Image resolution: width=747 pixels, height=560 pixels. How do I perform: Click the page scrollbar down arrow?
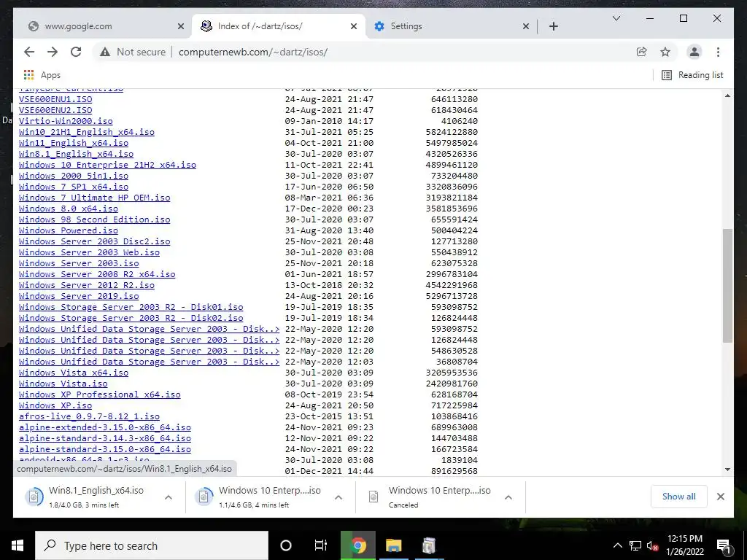pyautogui.click(x=727, y=470)
